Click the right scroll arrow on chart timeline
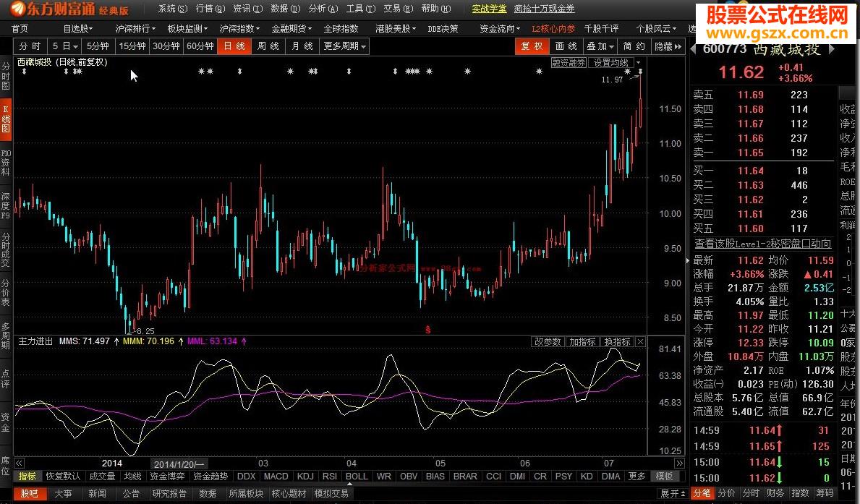The image size is (860, 504). [680, 463]
